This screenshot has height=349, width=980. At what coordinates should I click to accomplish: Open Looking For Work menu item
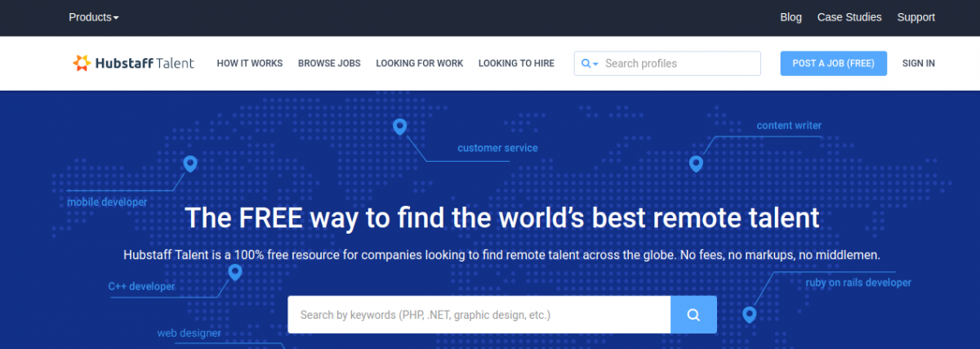coord(419,64)
